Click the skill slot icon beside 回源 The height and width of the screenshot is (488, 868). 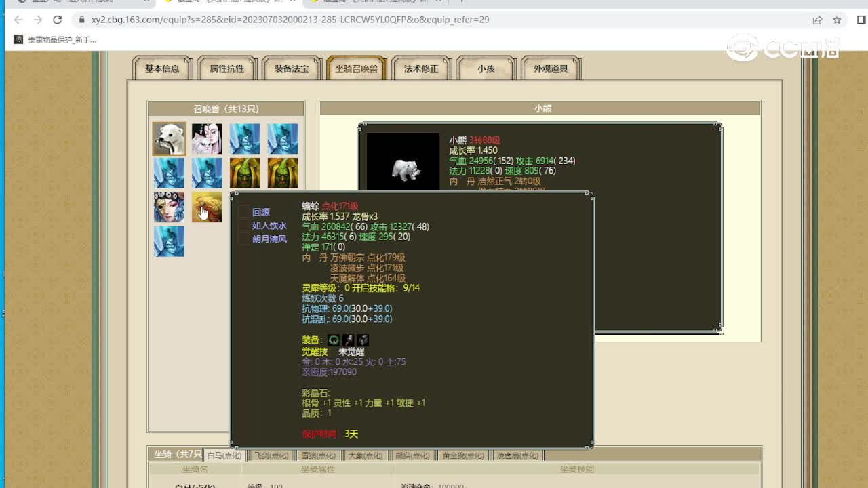(x=243, y=212)
